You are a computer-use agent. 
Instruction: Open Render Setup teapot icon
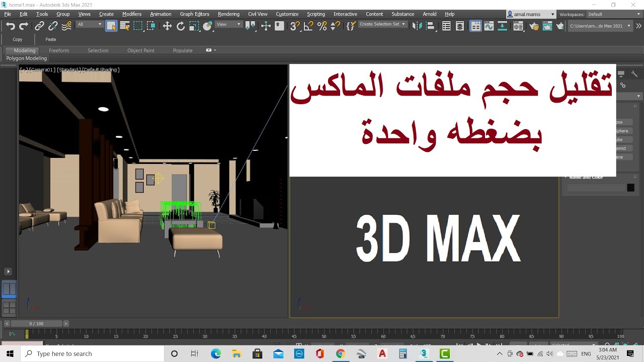pyautogui.click(x=534, y=26)
